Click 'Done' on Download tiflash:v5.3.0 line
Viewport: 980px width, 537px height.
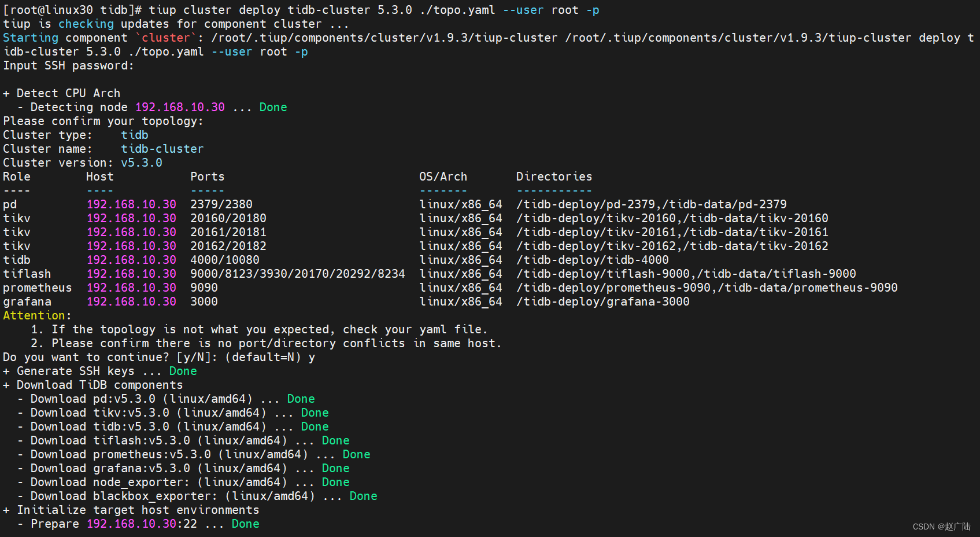click(x=336, y=440)
